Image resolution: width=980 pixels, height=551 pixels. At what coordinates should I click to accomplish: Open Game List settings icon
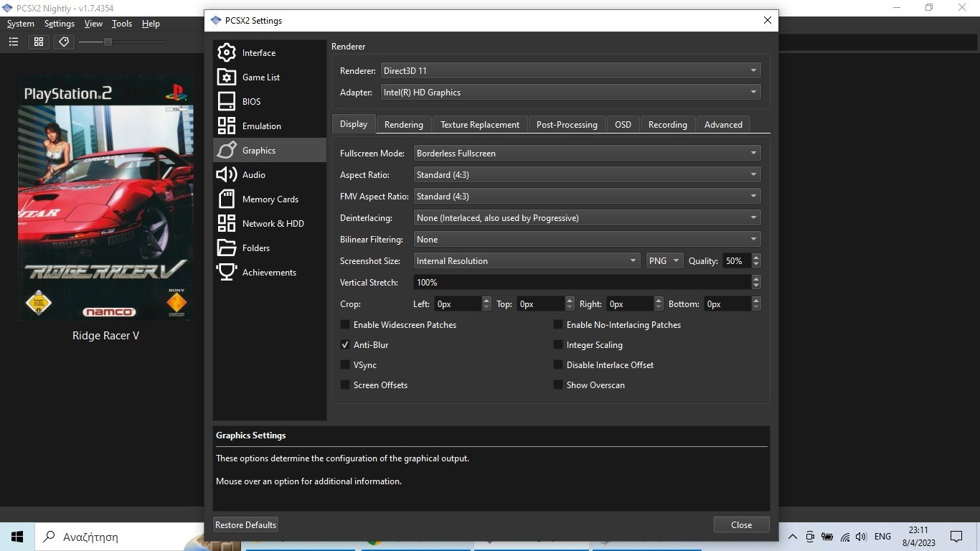click(x=227, y=77)
